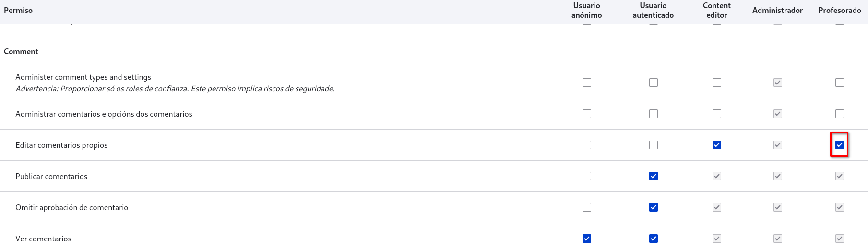Screen dimensions: 868x251
Task: Enable "Editar comentarios propios" for Usuario anónimo
Action: (586, 145)
